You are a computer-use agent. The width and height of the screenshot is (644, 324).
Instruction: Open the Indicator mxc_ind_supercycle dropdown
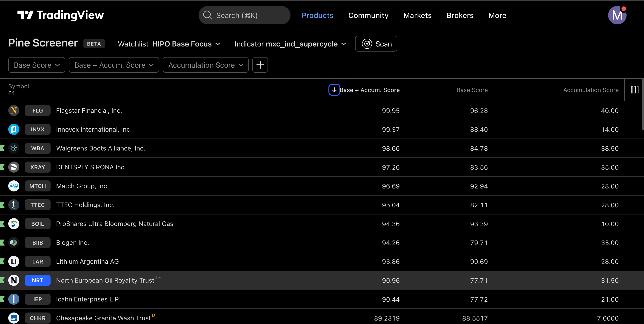(x=291, y=44)
